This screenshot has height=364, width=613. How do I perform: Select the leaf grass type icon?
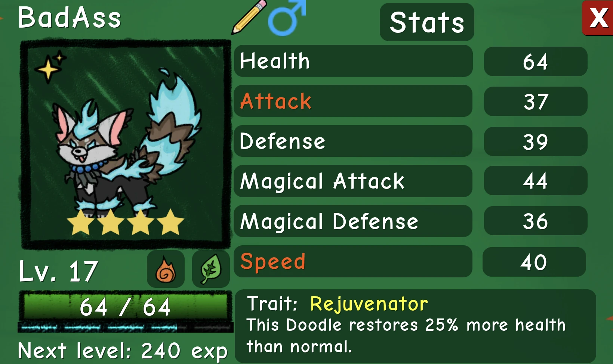pyautogui.click(x=211, y=269)
